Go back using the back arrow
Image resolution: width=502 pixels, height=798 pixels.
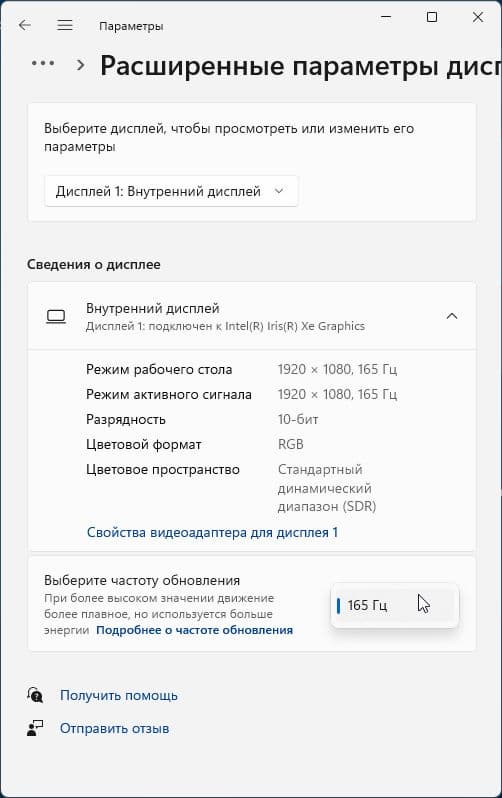point(24,25)
